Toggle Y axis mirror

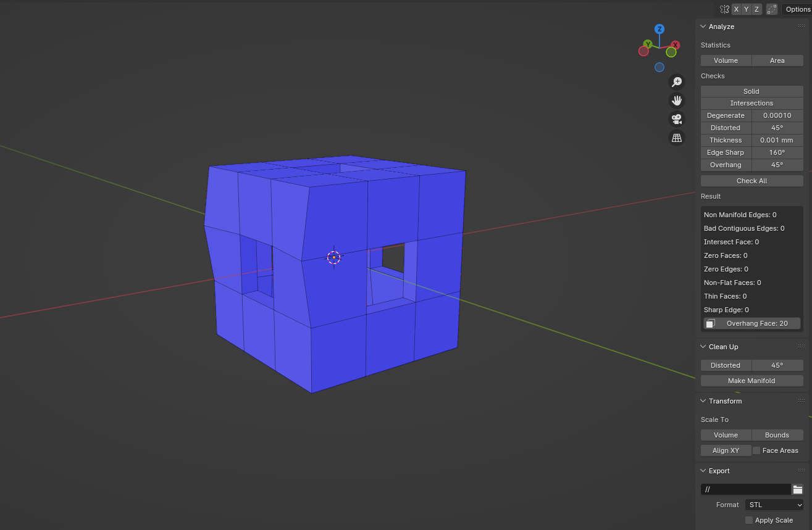tap(746, 9)
